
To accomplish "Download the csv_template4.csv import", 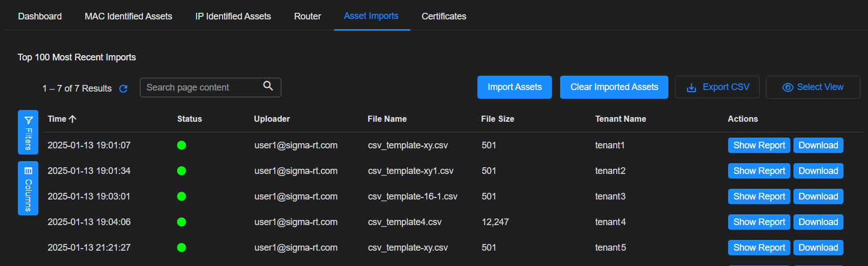I will pyautogui.click(x=818, y=222).
